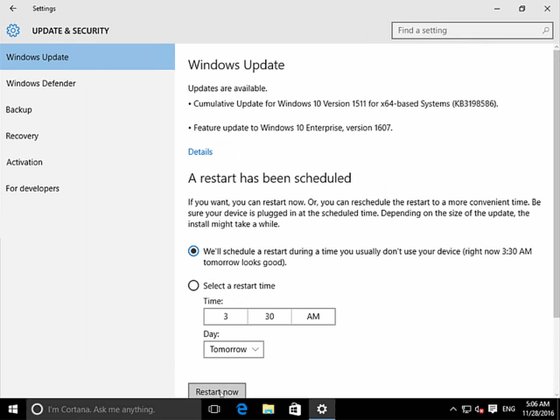Click the Cortana Ask me anything box
The width and height of the screenshot is (560, 420).
[114, 409]
